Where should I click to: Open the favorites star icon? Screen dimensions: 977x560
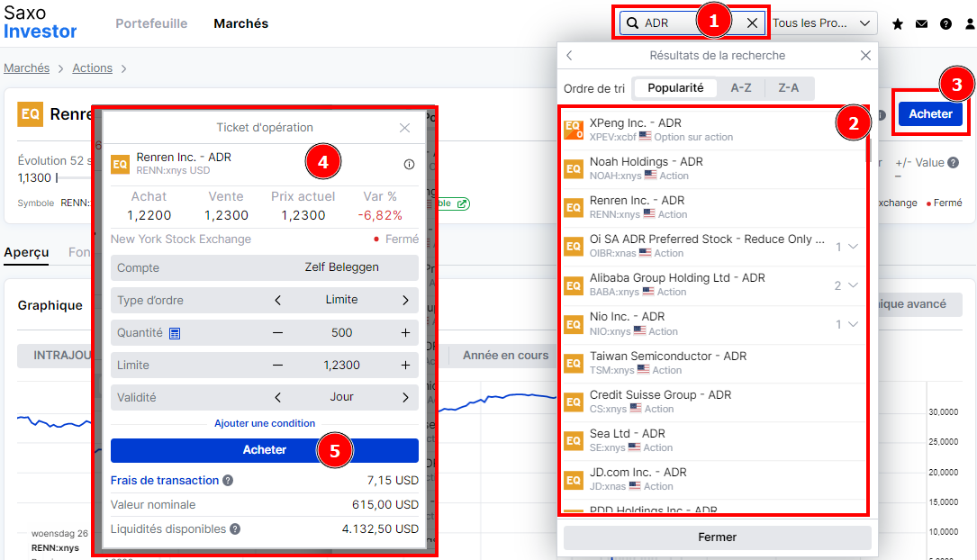[x=897, y=23]
